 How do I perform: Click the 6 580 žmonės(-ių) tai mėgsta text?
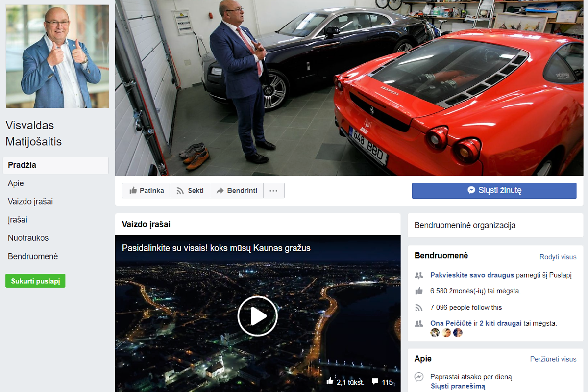point(475,291)
